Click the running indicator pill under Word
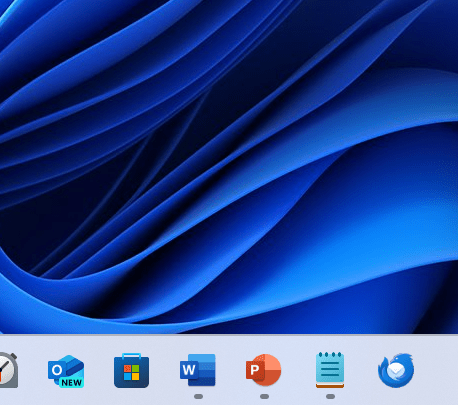The width and height of the screenshot is (458, 405). (x=198, y=396)
